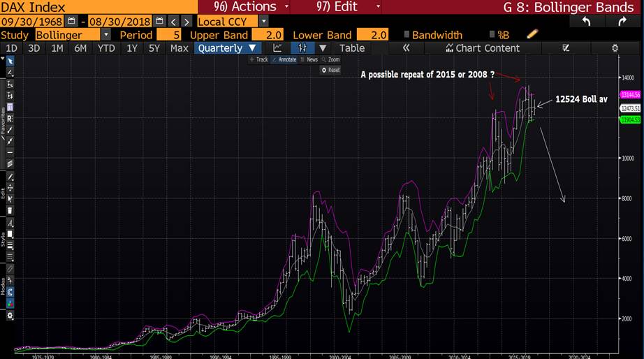The width and height of the screenshot is (644, 359).
Task: Switch to line chart type icon
Action: coord(277,48)
